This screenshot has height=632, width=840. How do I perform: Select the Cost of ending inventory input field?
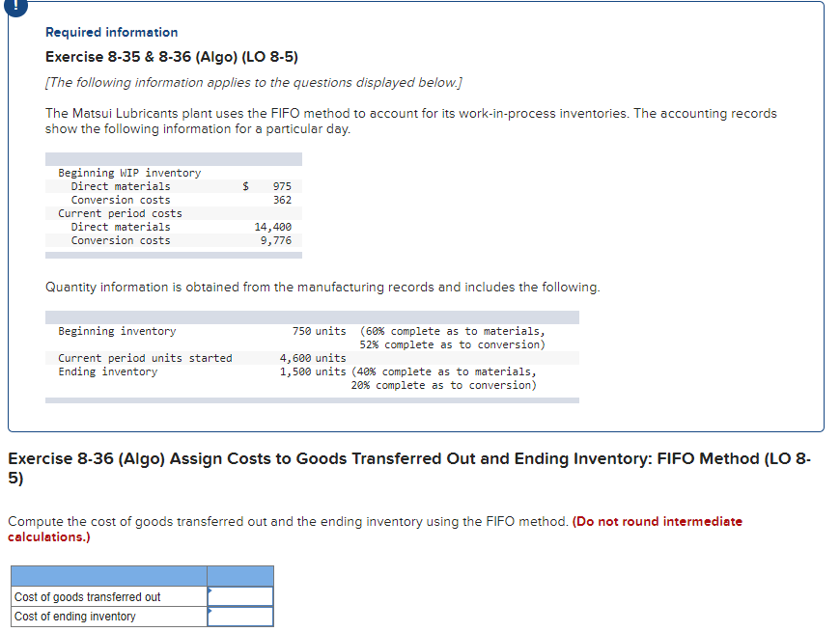coord(239,616)
